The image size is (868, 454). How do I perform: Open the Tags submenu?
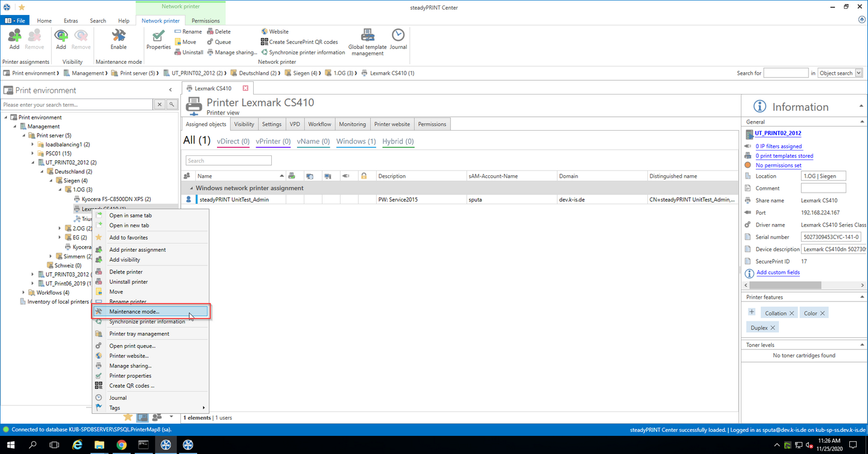(x=151, y=408)
